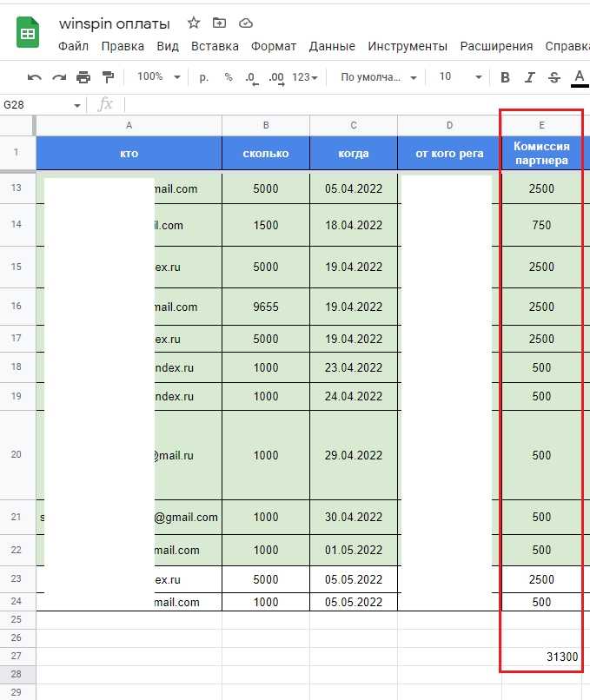This screenshot has height=700, width=590.
Task: Expand the default font dropdown
Action: [x=378, y=77]
